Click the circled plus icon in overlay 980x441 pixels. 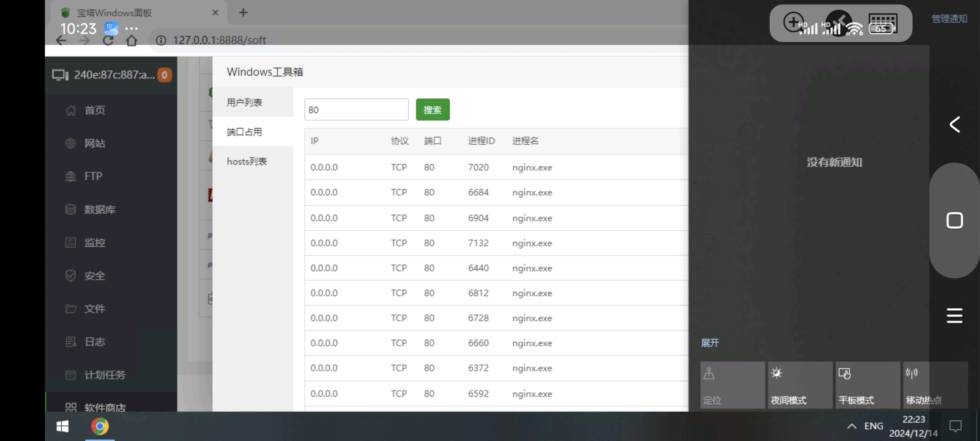793,22
